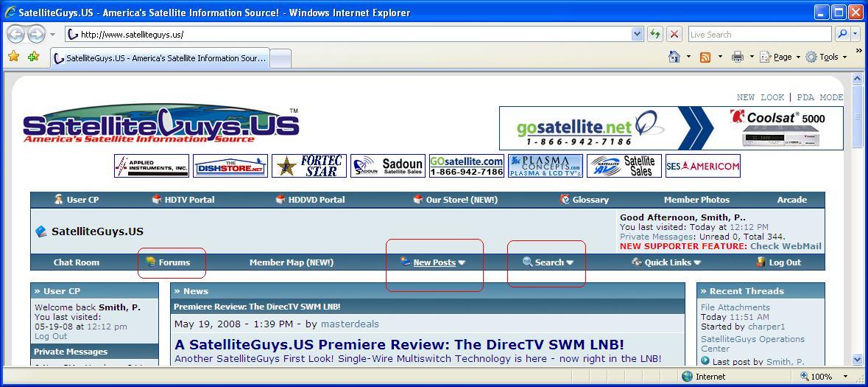868x387 pixels.
Task: Click the Live Search magnifier button
Action: [842, 35]
